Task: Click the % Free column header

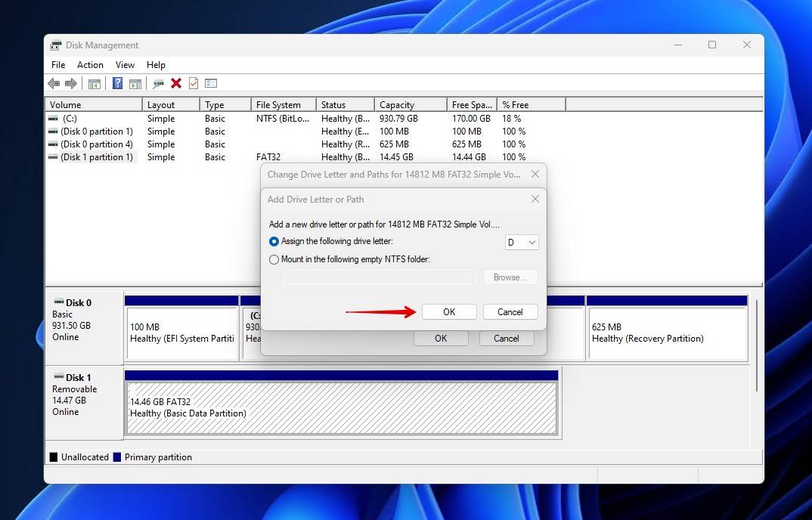Action: (x=532, y=104)
